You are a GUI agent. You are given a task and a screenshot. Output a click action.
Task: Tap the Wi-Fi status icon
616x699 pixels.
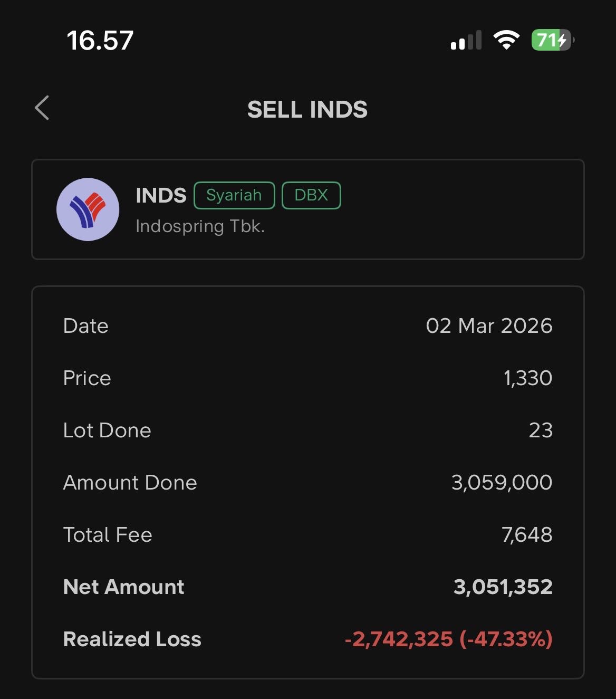tap(506, 40)
